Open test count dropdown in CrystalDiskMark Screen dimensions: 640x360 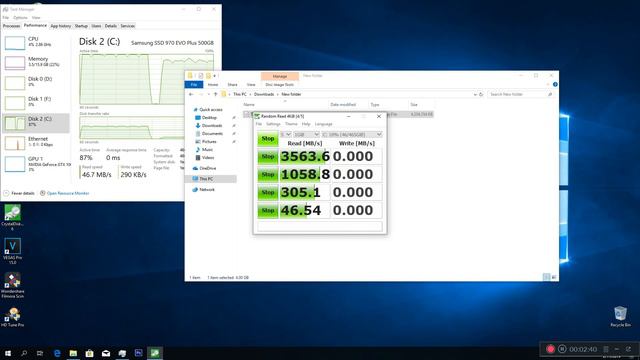tap(286, 135)
